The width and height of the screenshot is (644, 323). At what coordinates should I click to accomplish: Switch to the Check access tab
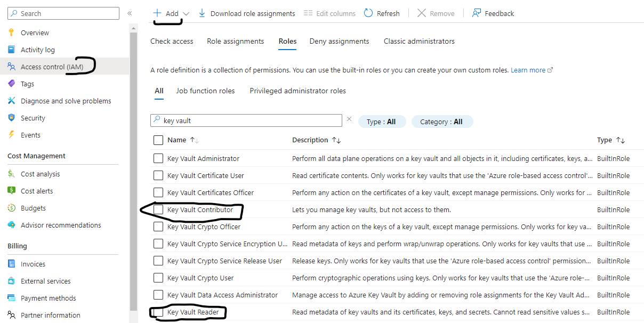(x=172, y=41)
